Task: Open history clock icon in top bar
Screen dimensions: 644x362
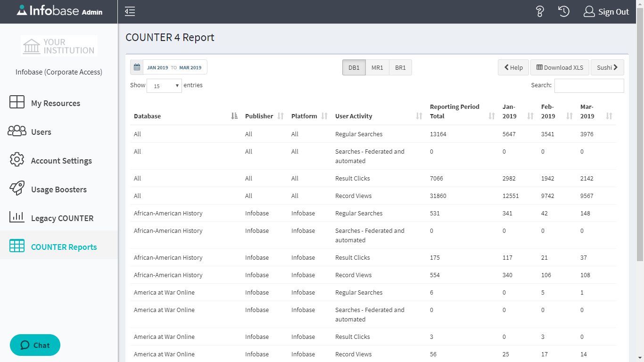Action: pyautogui.click(x=564, y=12)
